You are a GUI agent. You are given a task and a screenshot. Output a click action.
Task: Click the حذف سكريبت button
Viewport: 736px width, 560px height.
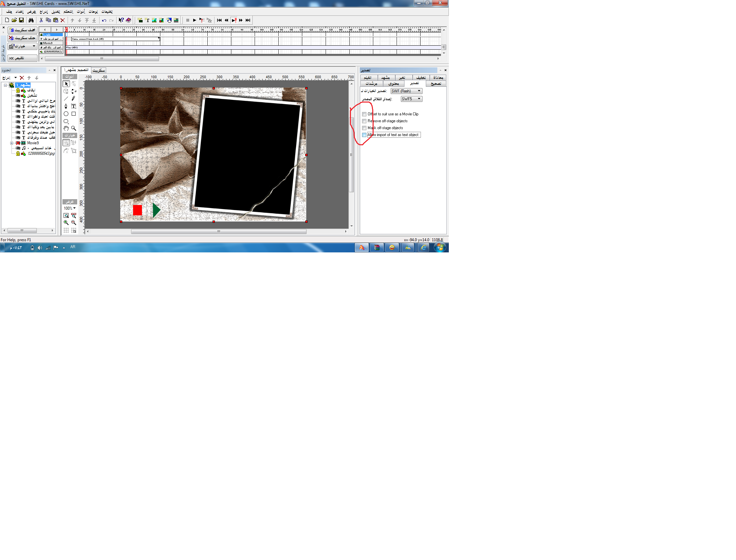click(x=22, y=38)
